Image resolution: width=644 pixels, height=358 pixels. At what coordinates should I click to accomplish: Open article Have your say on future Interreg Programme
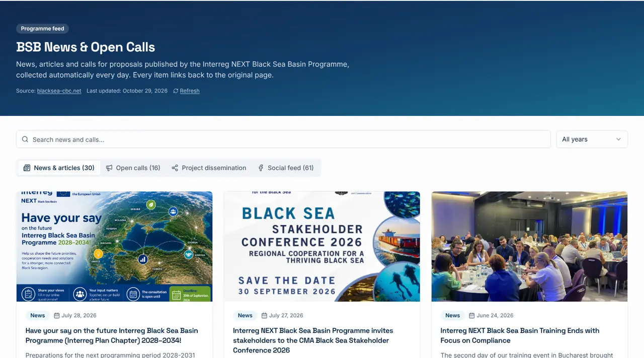[112, 335]
